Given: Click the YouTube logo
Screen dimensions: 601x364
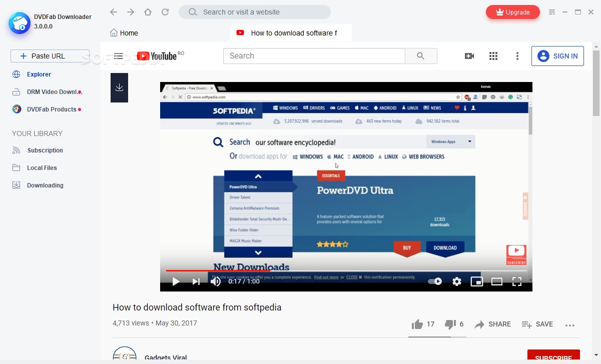Looking at the screenshot, I should point(157,56).
